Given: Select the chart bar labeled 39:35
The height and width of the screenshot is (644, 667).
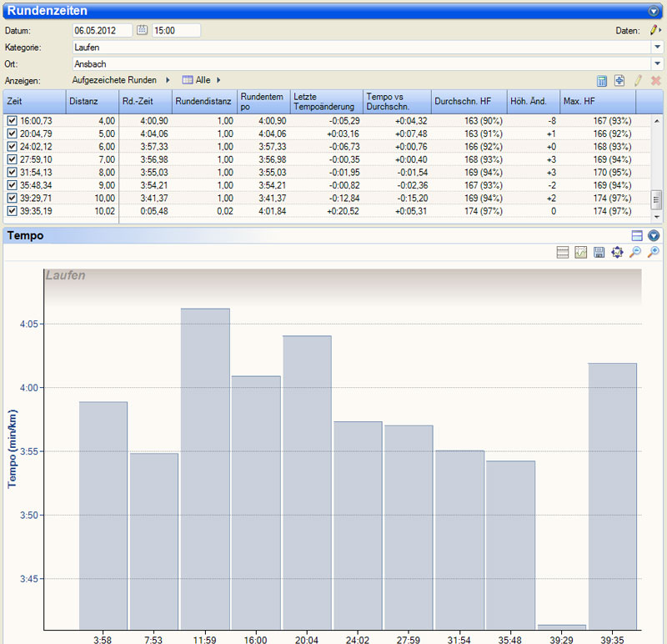Looking at the screenshot, I should click(x=613, y=496).
